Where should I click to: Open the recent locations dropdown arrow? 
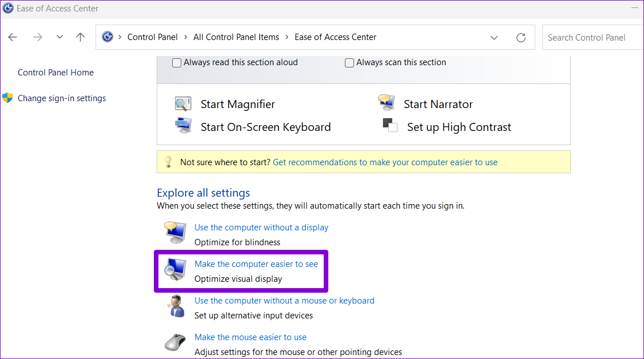point(59,37)
